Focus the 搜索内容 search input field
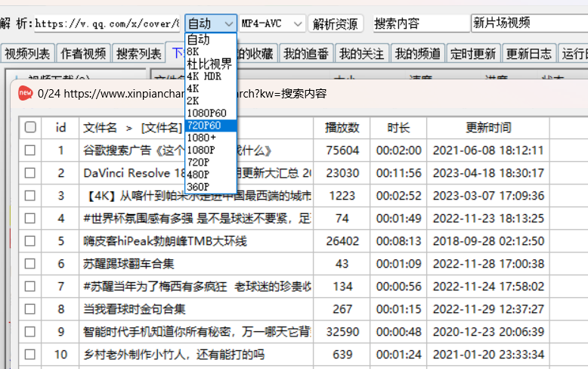 [x=419, y=23]
